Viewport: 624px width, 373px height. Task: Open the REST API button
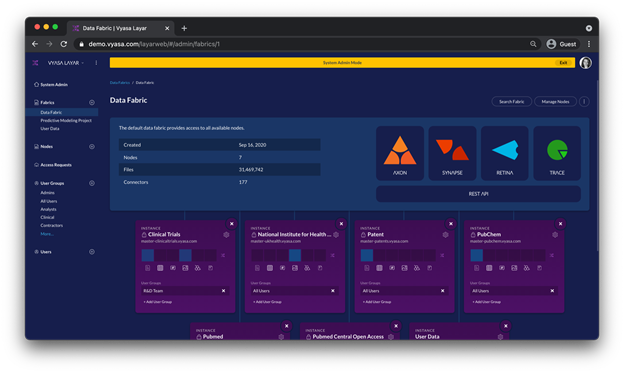478,194
